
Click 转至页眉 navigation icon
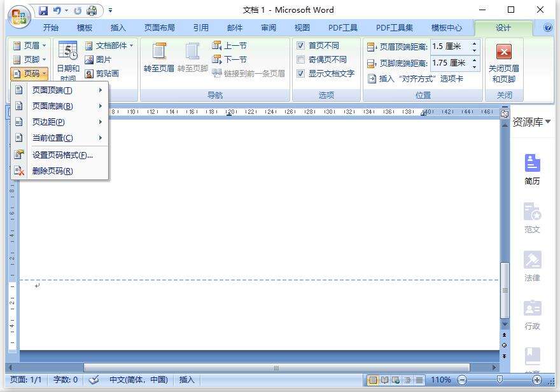point(159,57)
